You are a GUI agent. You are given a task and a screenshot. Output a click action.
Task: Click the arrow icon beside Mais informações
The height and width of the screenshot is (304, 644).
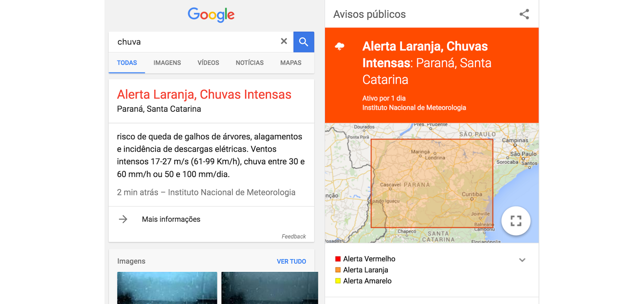pyautogui.click(x=123, y=219)
